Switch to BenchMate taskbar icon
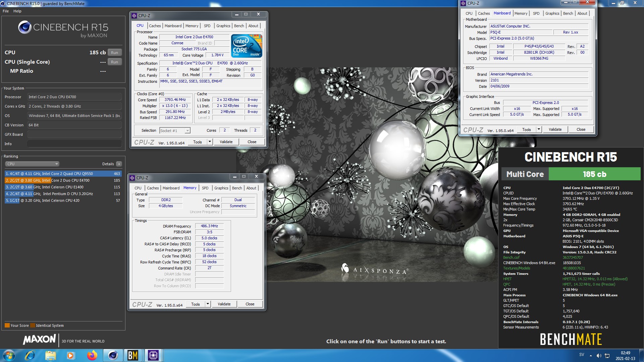644x362 pixels. 133,355
